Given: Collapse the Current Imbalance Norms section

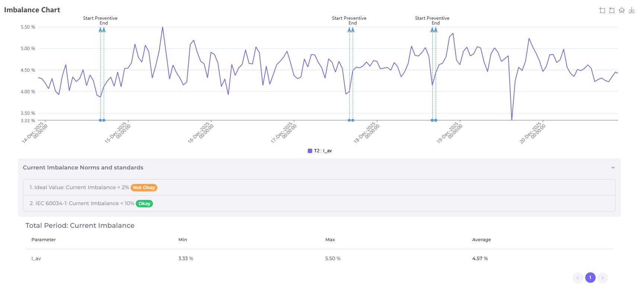Looking at the screenshot, I should coord(613,168).
